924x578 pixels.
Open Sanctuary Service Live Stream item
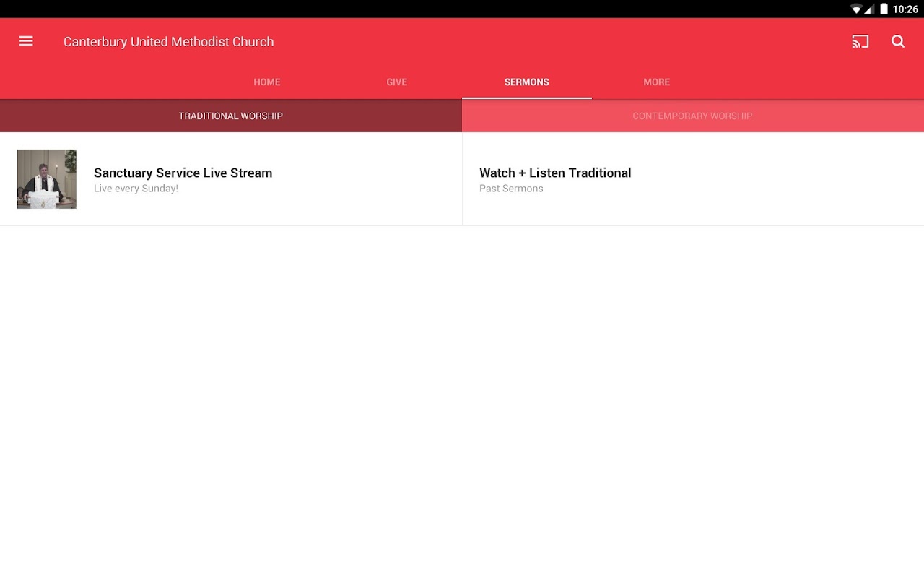(x=231, y=179)
